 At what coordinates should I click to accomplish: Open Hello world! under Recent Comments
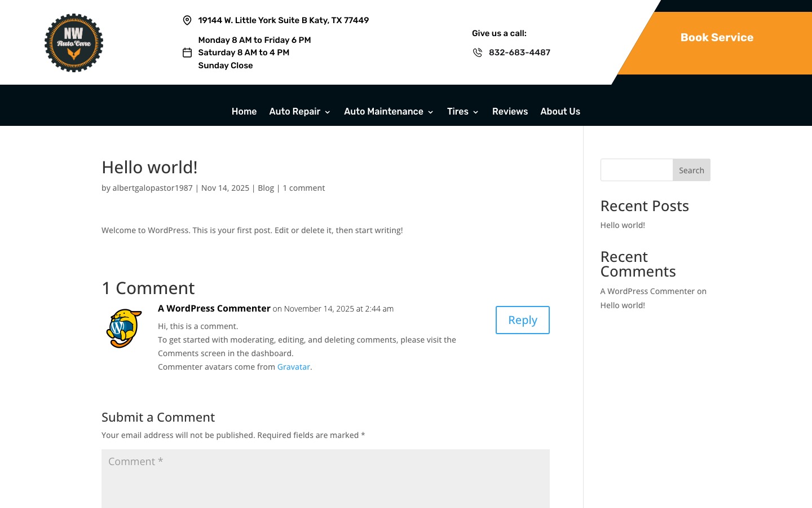[623, 305]
